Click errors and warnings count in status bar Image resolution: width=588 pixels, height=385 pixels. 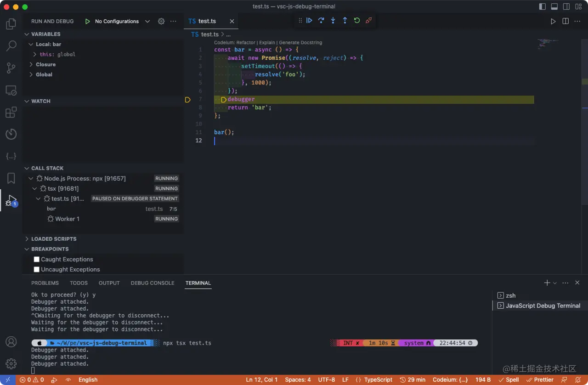[32, 380]
